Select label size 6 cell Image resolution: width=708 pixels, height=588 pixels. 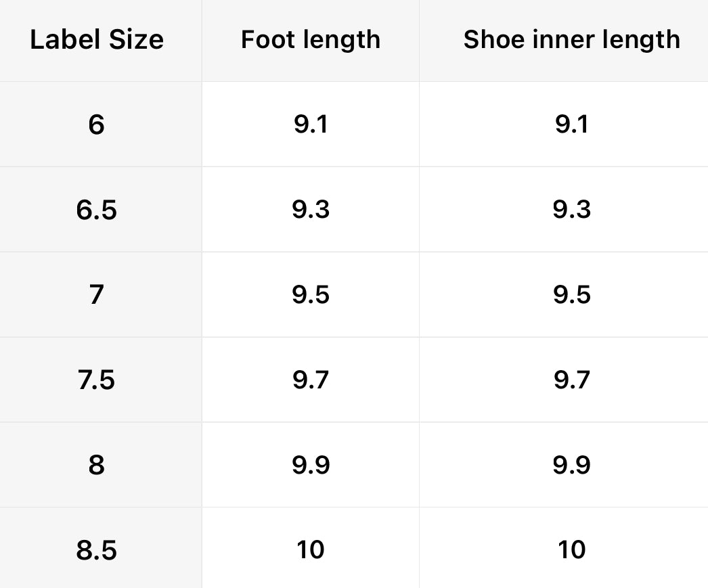point(97,125)
